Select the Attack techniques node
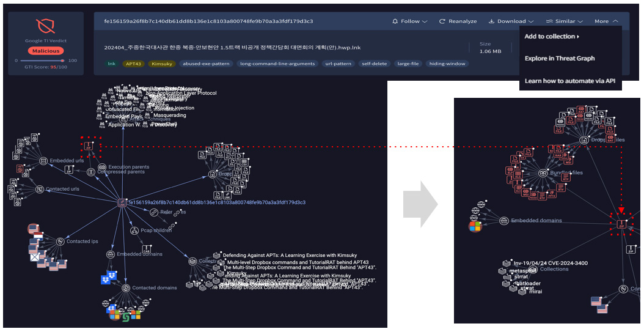Viewport: 644px width, 329px height. coord(123,120)
